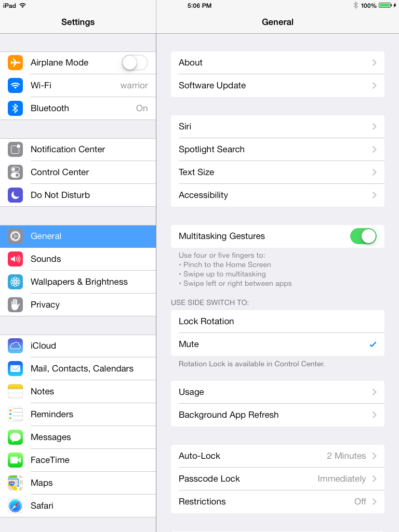
Task: Expand Passcode Lock Immediately setting
Action: click(277, 478)
